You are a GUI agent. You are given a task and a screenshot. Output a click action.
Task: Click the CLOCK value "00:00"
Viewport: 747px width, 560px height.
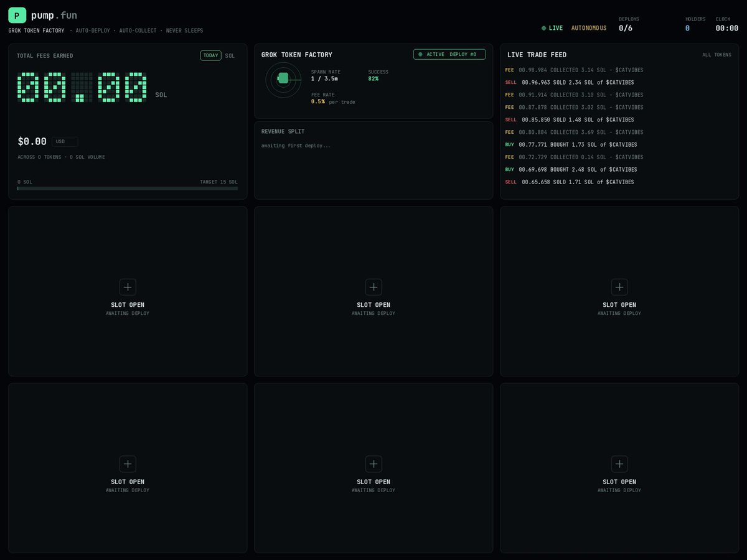[x=727, y=28]
